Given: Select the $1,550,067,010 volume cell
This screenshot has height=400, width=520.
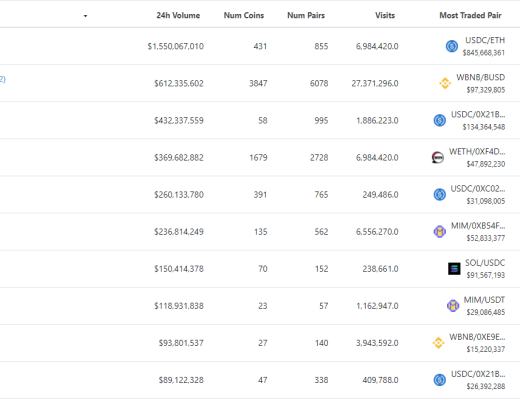Looking at the screenshot, I should point(176,46).
